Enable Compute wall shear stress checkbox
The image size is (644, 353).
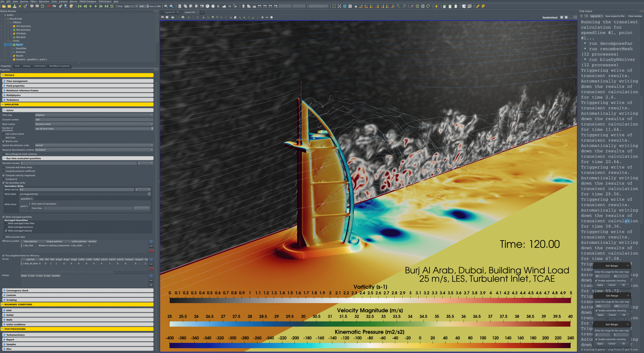(4, 167)
